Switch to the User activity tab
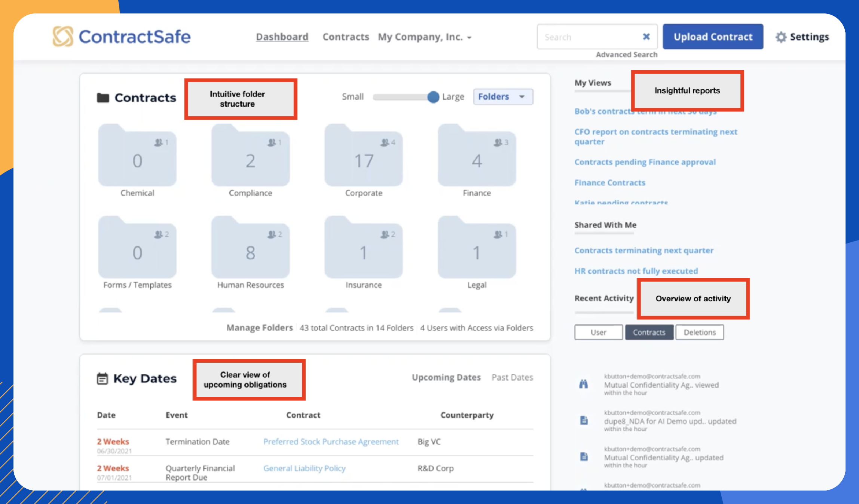 [599, 332]
